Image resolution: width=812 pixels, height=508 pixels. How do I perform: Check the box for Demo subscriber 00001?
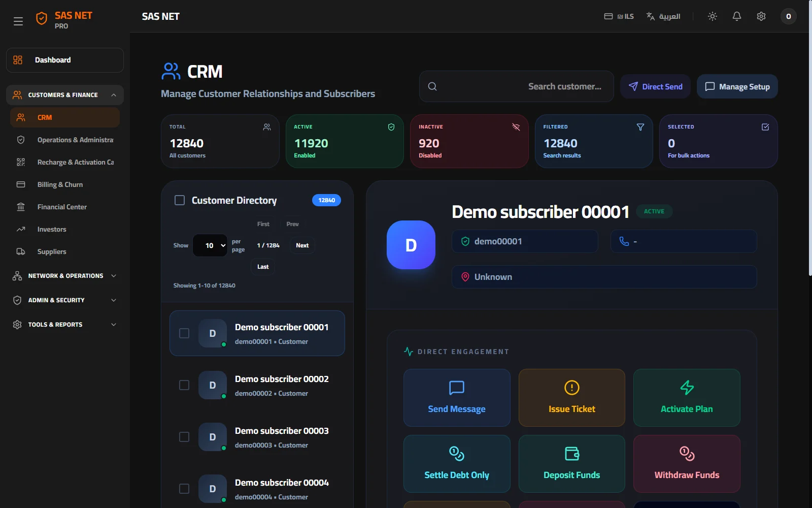tap(184, 333)
